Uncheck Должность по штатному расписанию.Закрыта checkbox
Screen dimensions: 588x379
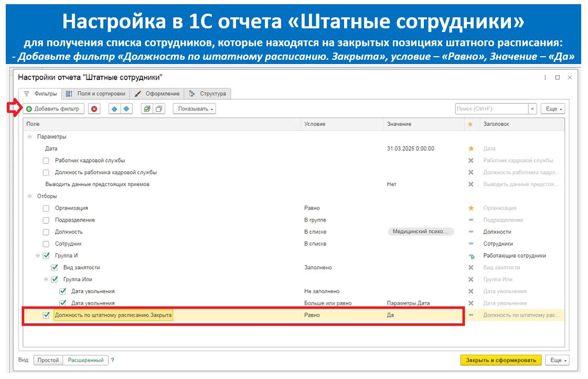[46, 315]
